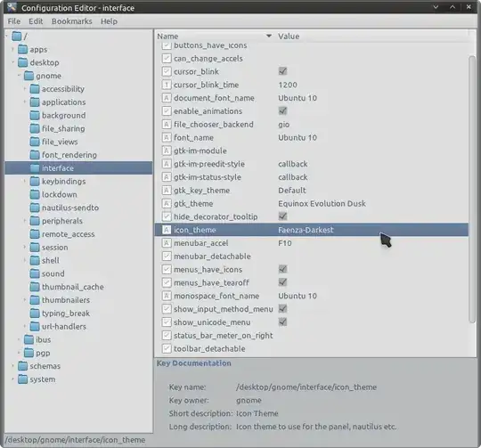Viewport: 481px width, 448px height.
Task: Open the Bookmarks menu
Action: click(x=72, y=21)
